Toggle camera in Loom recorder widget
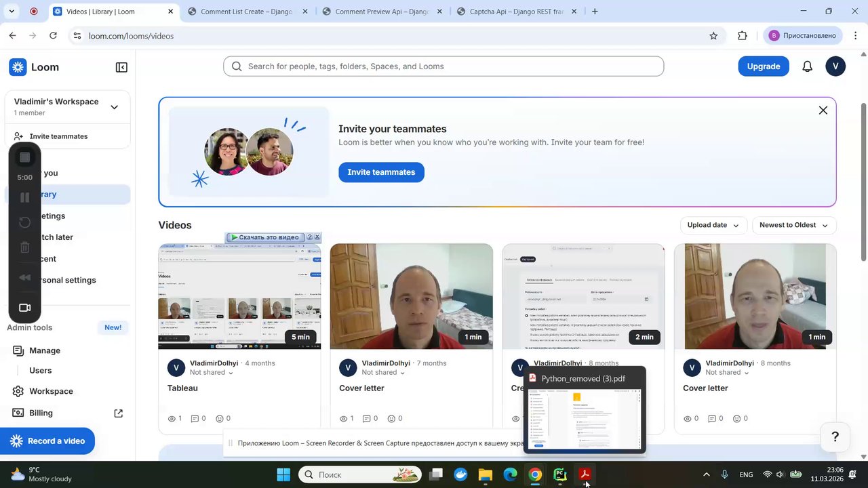The height and width of the screenshot is (488, 868). point(24,308)
